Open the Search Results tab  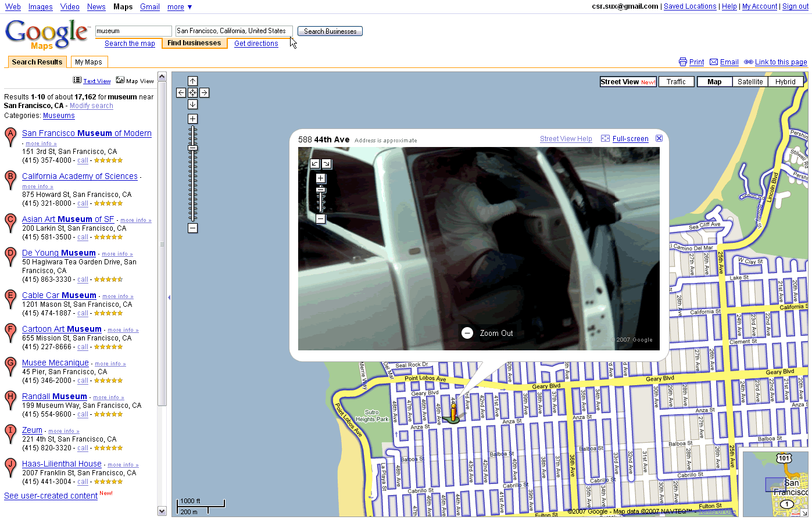(x=37, y=62)
